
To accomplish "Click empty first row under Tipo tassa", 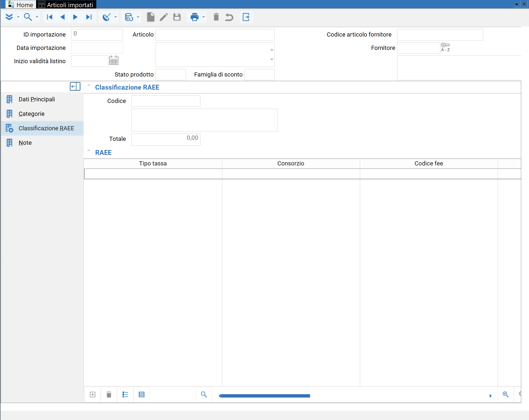I will [153, 174].
